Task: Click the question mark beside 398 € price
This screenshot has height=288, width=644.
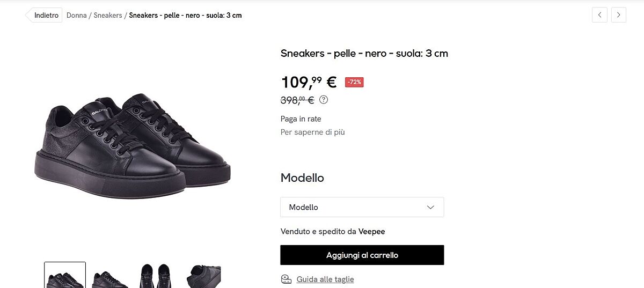Action: click(x=324, y=100)
